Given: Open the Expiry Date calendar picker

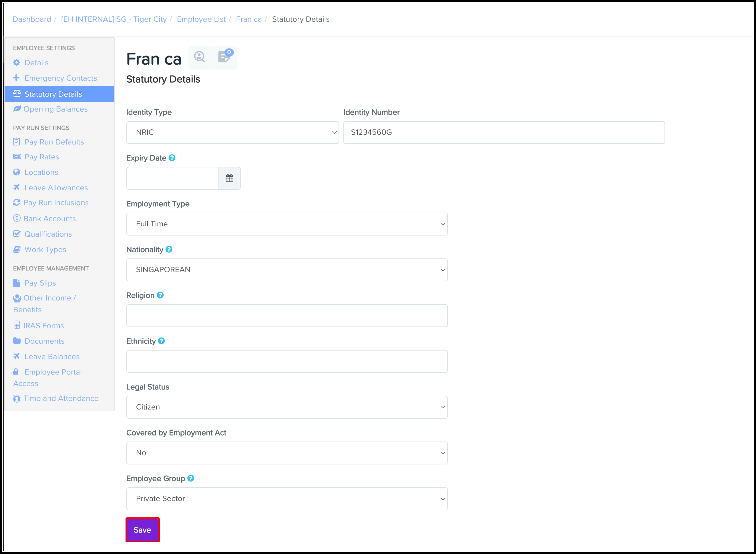Looking at the screenshot, I should tap(230, 178).
